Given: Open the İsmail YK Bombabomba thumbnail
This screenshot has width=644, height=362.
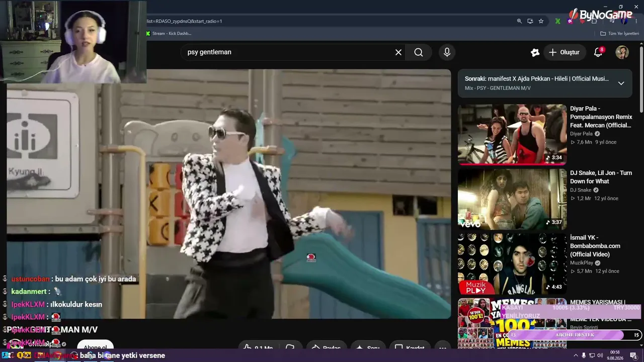Looking at the screenshot, I should [x=512, y=264].
